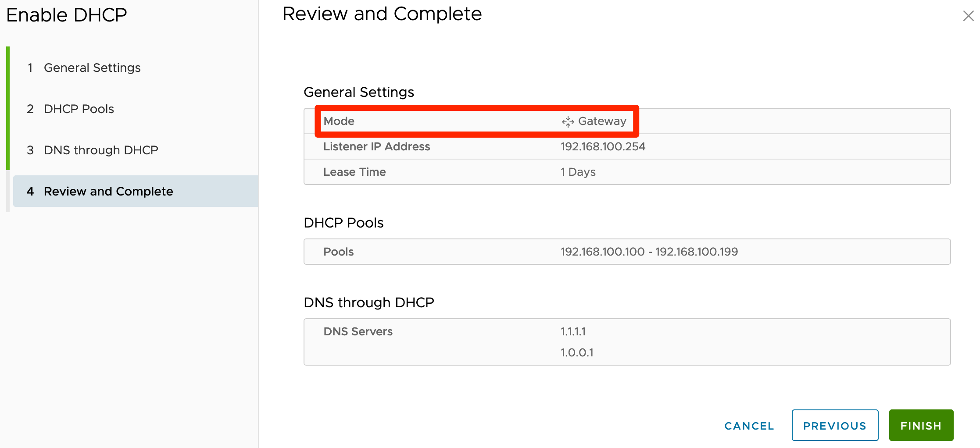Go to General Settings step
The image size is (980, 448).
pyautogui.click(x=92, y=68)
